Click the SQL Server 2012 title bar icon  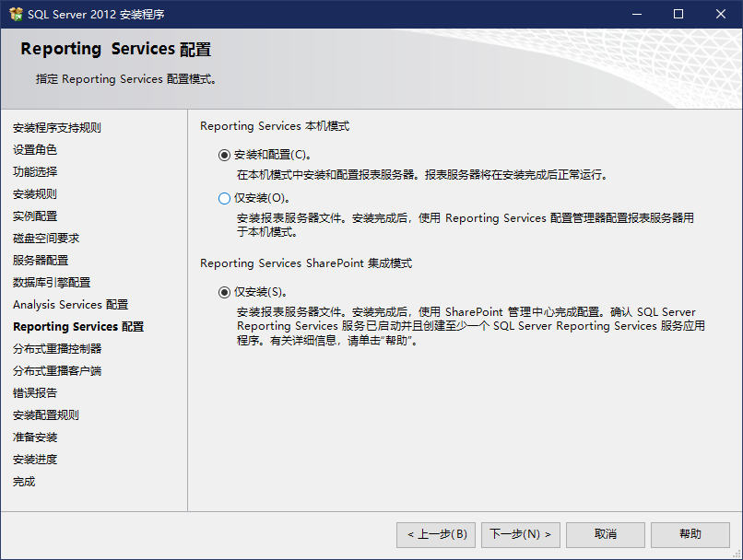click(15, 14)
